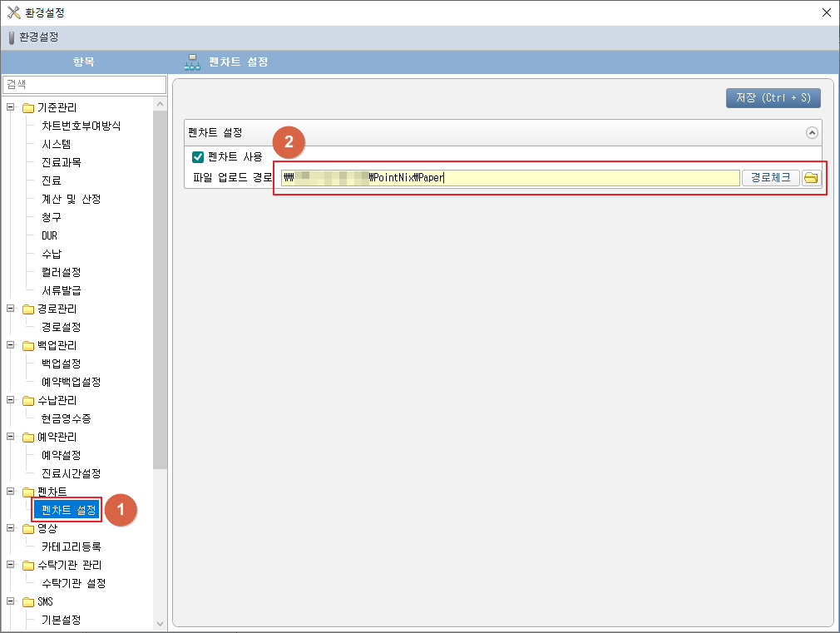Viewport: 840px width, 633px height.
Task: Click the 백업관리 folder icon
Action: 28,345
